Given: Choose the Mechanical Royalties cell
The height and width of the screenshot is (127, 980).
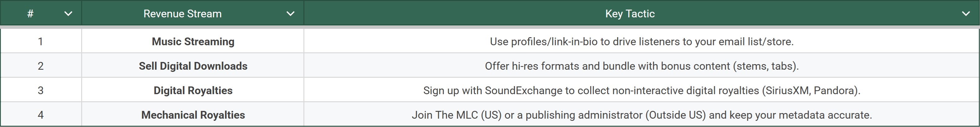Looking at the screenshot, I should [x=193, y=115].
